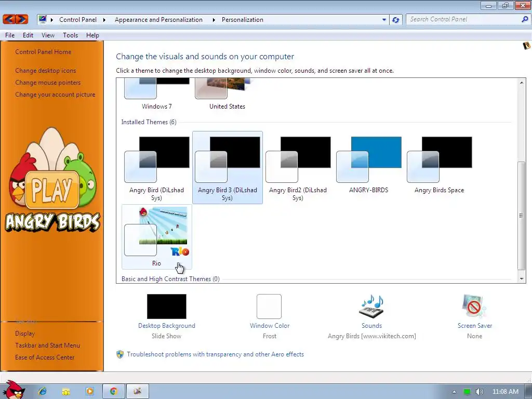Go back with the orange back arrow
Viewport: 532px width, 399px height.
(9, 19)
